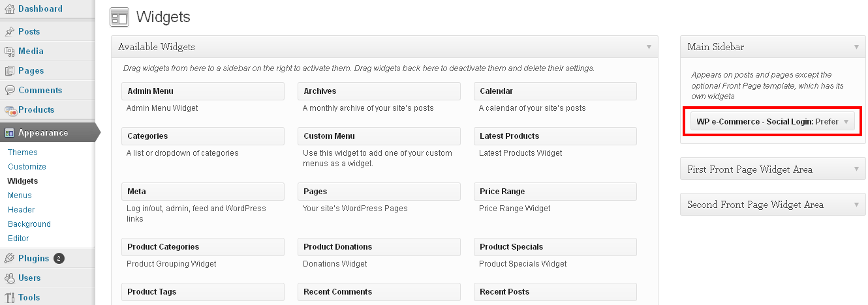Expand WP e-Commerce Social Login widget settings
The image size is (868, 305).
[x=846, y=122]
